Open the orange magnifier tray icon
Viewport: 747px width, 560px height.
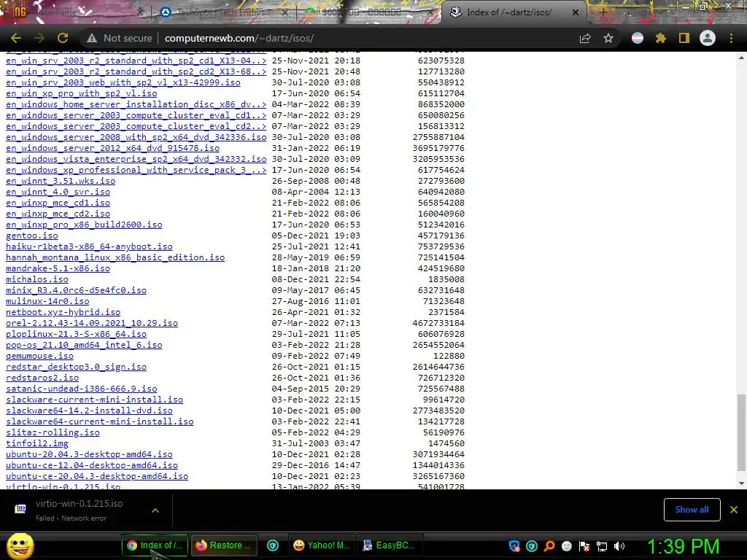point(549,546)
